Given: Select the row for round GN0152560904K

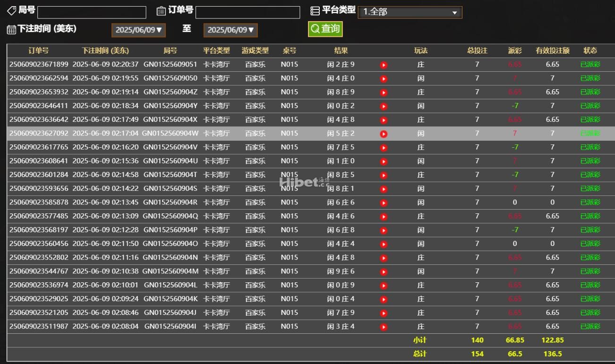Looking at the screenshot, I should [x=170, y=299].
